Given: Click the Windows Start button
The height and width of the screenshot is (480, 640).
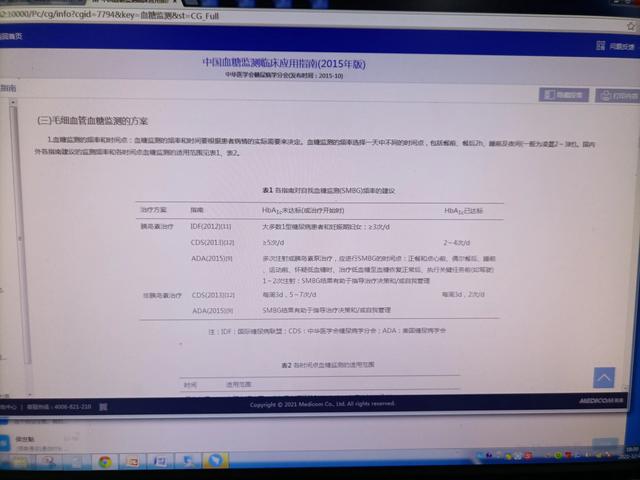Looking at the screenshot, I should (x=10, y=462).
